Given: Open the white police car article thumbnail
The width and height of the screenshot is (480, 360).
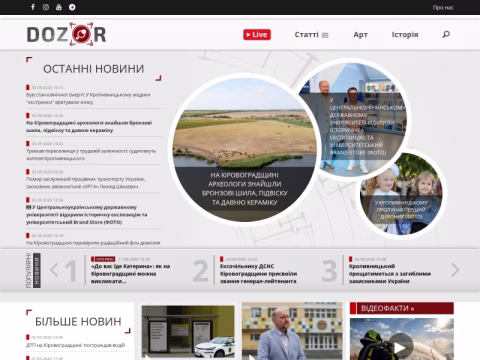Looking at the screenshot, I should pos(188,332).
